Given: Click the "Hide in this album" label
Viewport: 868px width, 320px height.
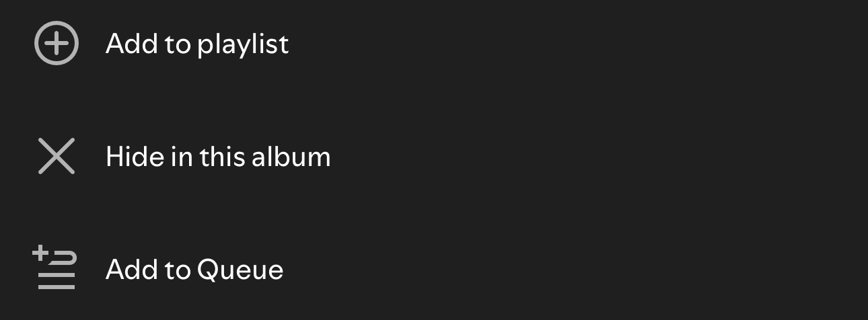Looking at the screenshot, I should (218, 157).
